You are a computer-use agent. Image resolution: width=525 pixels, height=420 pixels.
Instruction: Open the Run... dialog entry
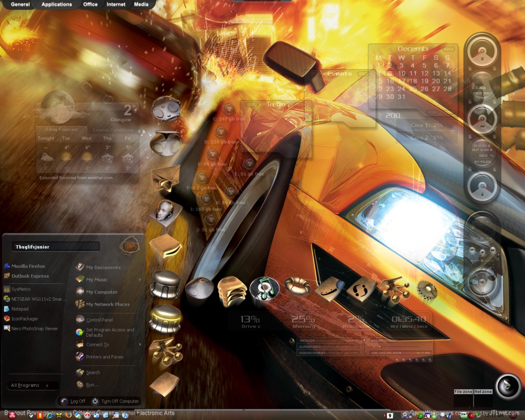(x=87, y=384)
